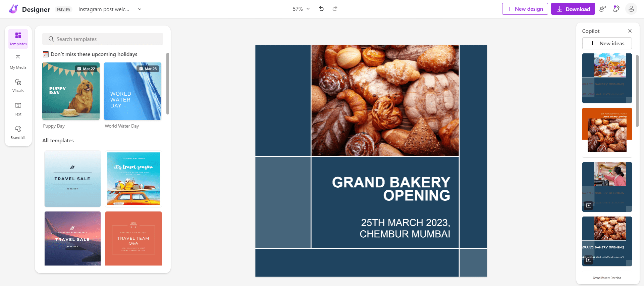Viewport: 644px width, 286px height.
Task: Select the woman baking video suggestion
Action: (x=607, y=187)
